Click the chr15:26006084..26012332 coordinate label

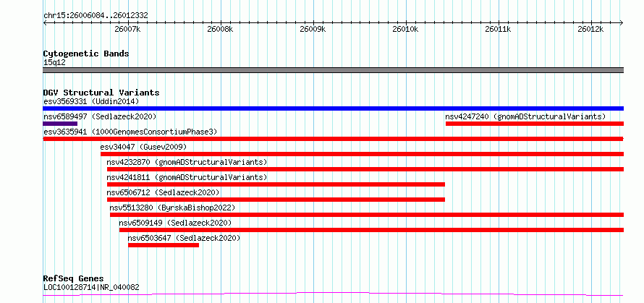click(x=96, y=16)
